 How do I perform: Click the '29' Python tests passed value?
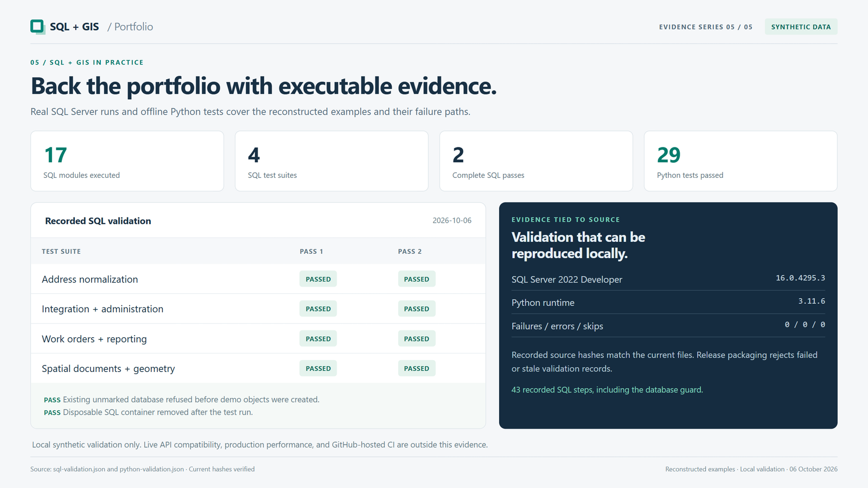point(668,155)
